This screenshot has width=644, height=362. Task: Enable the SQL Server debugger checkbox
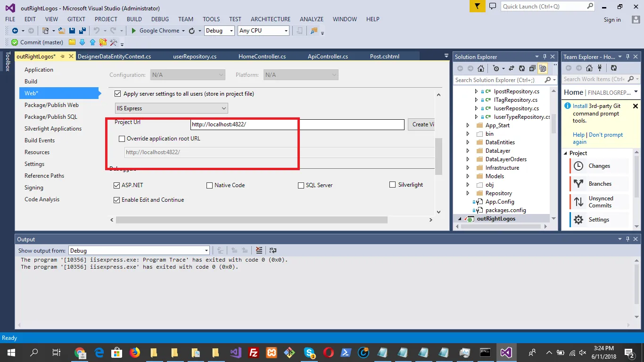tap(301, 185)
